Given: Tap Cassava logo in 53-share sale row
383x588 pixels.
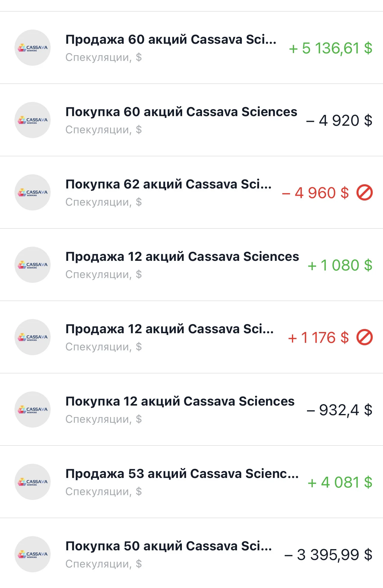Looking at the screenshot, I should (33, 482).
